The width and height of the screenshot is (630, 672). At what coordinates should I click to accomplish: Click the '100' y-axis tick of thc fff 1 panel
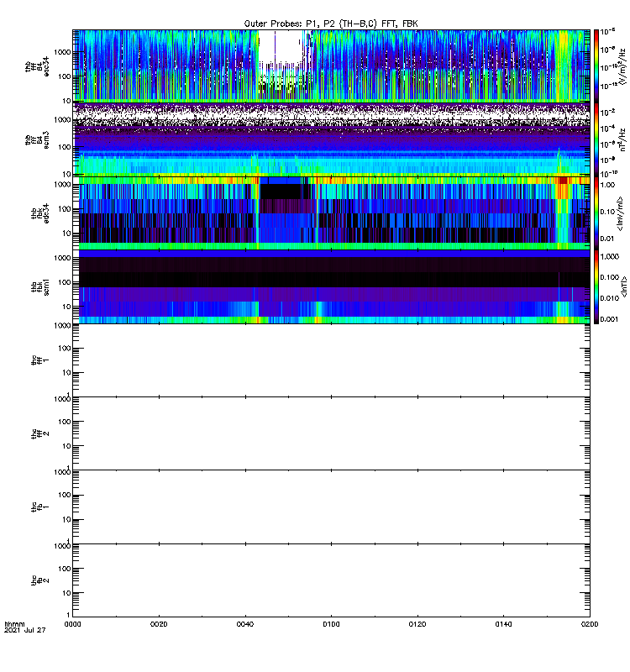65,349
